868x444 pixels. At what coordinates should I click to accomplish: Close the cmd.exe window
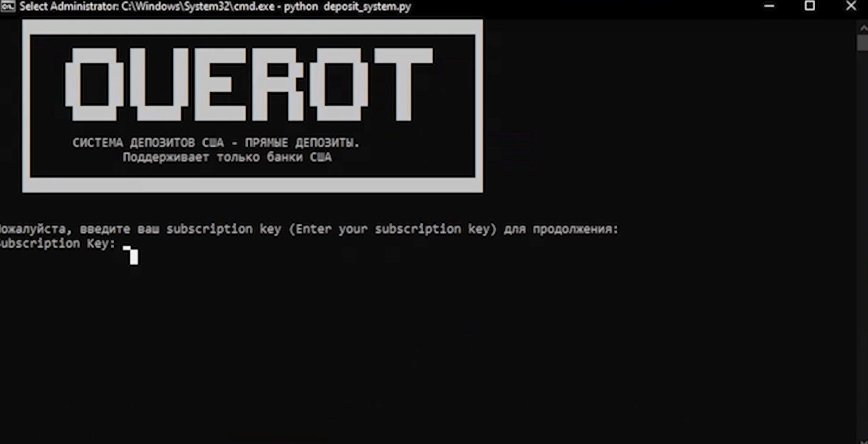pyautogui.click(x=851, y=6)
